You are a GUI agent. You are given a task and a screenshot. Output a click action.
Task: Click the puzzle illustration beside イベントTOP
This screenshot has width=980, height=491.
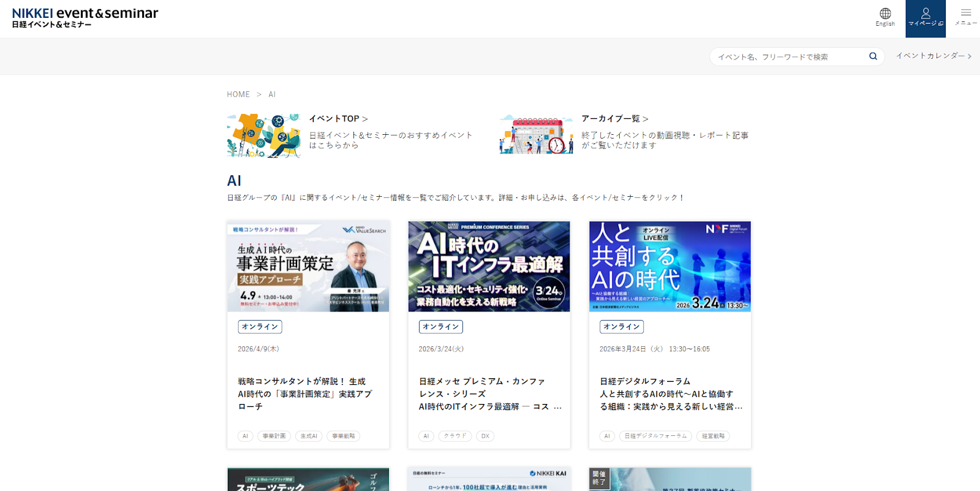(264, 135)
